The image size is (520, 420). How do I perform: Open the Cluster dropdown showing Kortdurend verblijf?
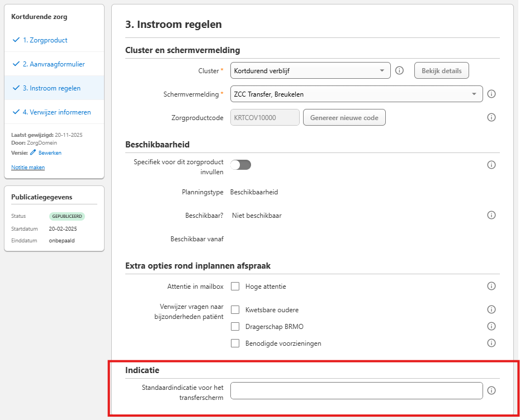310,70
